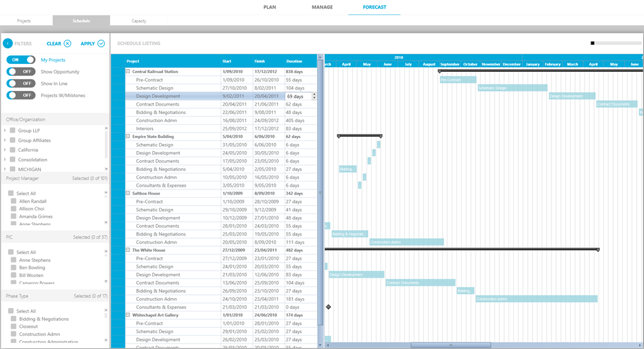Screen dimensions: 644x349
Task: Enable the Projects W/Milstones toggle
Action: coord(21,96)
